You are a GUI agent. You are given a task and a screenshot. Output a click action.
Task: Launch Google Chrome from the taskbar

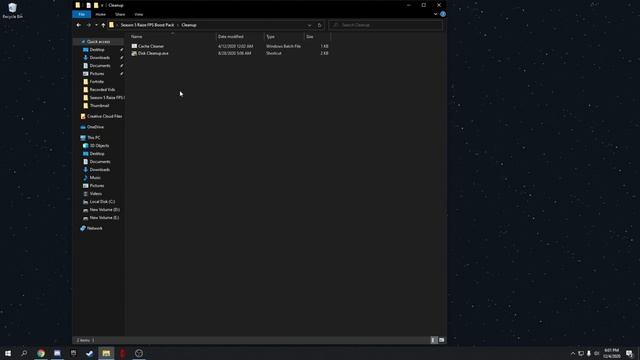(x=41, y=353)
